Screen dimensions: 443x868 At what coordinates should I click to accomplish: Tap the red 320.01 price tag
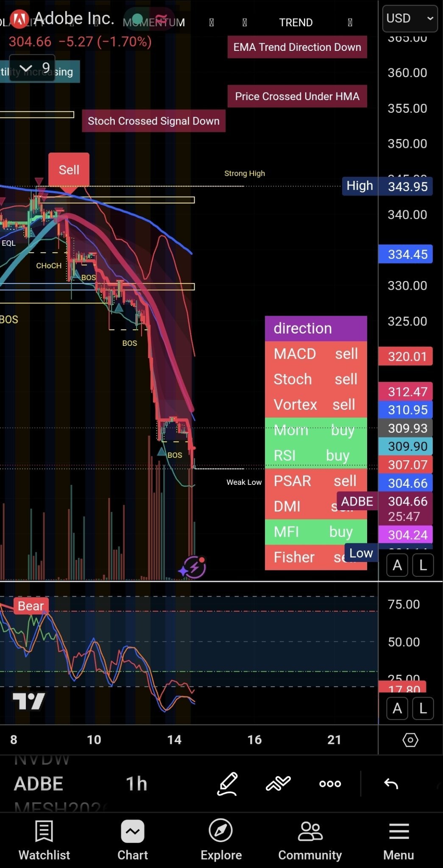(x=405, y=356)
